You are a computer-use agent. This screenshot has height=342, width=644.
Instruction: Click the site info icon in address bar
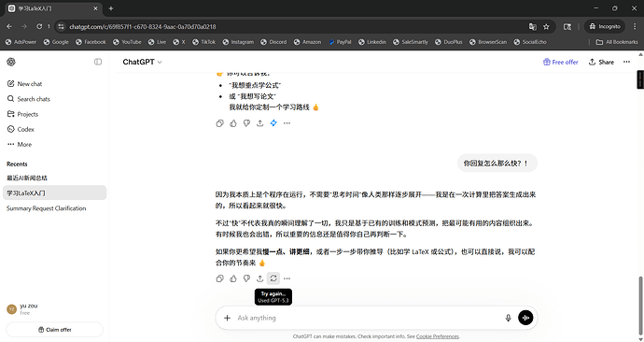pyautogui.click(x=61, y=27)
